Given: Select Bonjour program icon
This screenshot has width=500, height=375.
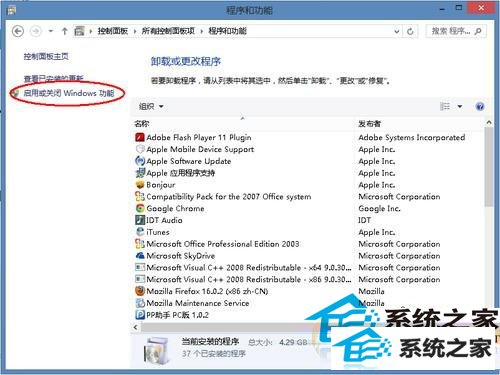Looking at the screenshot, I should click(x=140, y=185).
